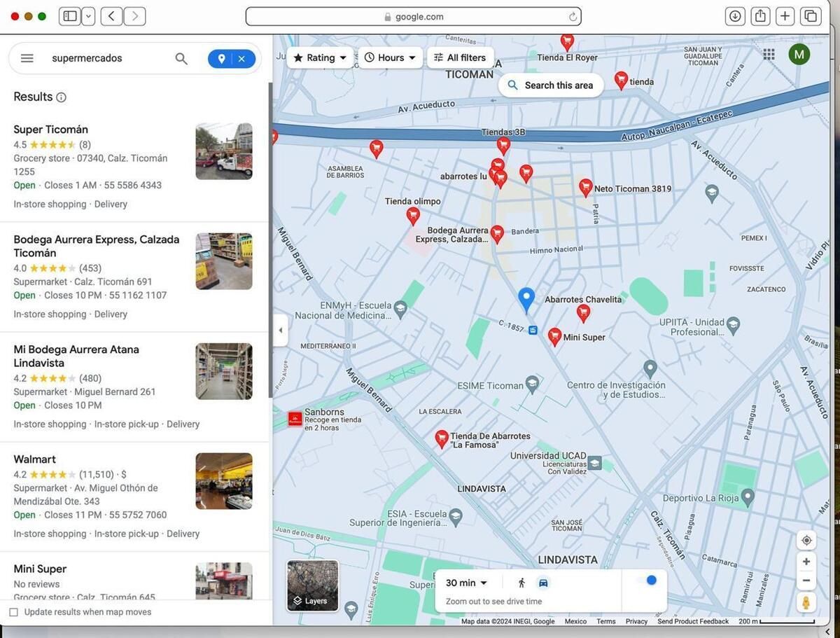Click the Tienda olimpo map pin
This screenshot has width=840, height=638.
413,216
